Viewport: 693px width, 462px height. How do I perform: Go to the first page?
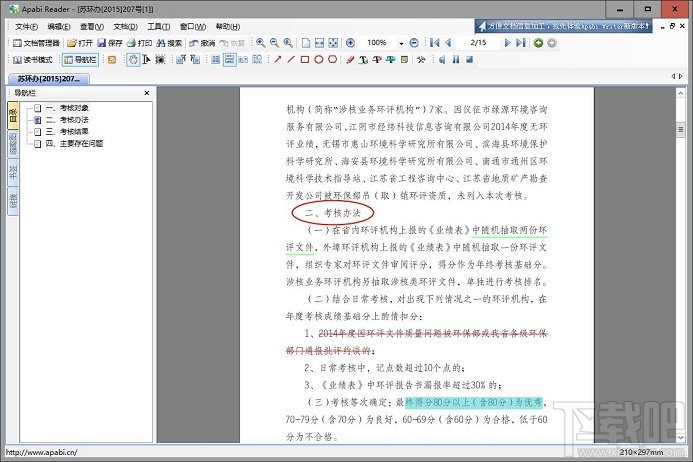pyautogui.click(x=434, y=42)
